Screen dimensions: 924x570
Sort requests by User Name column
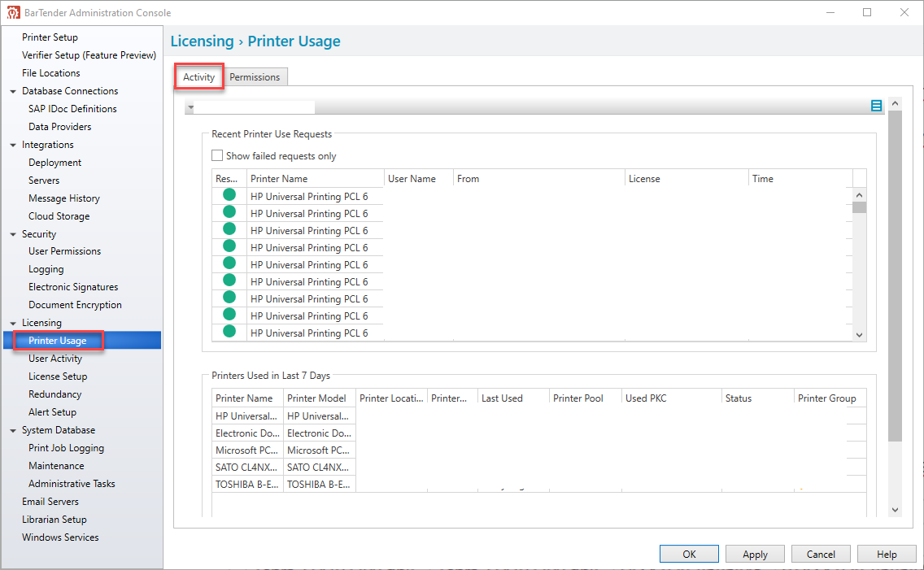[x=418, y=178]
